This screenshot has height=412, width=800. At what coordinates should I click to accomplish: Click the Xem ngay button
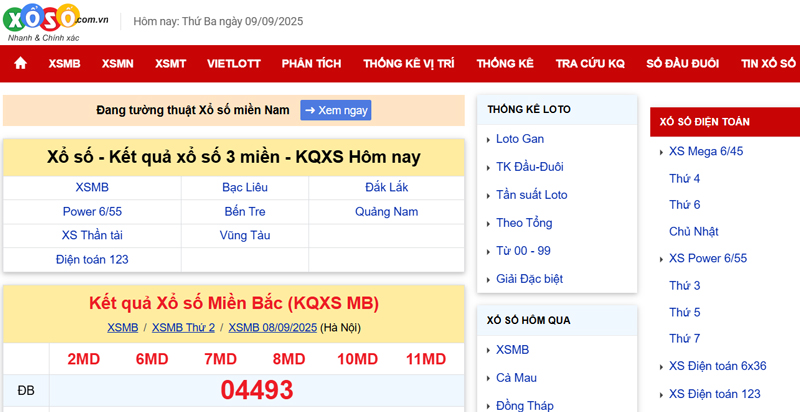pos(336,110)
